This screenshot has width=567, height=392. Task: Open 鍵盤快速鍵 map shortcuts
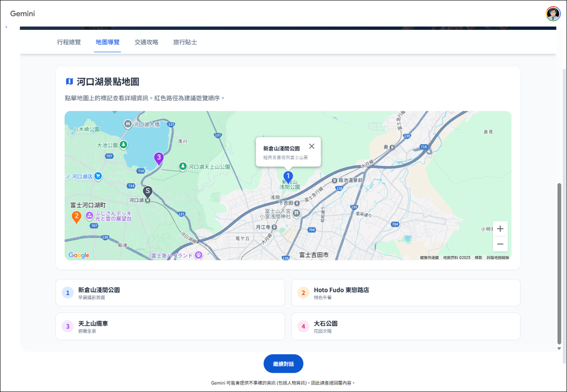(x=429, y=257)
